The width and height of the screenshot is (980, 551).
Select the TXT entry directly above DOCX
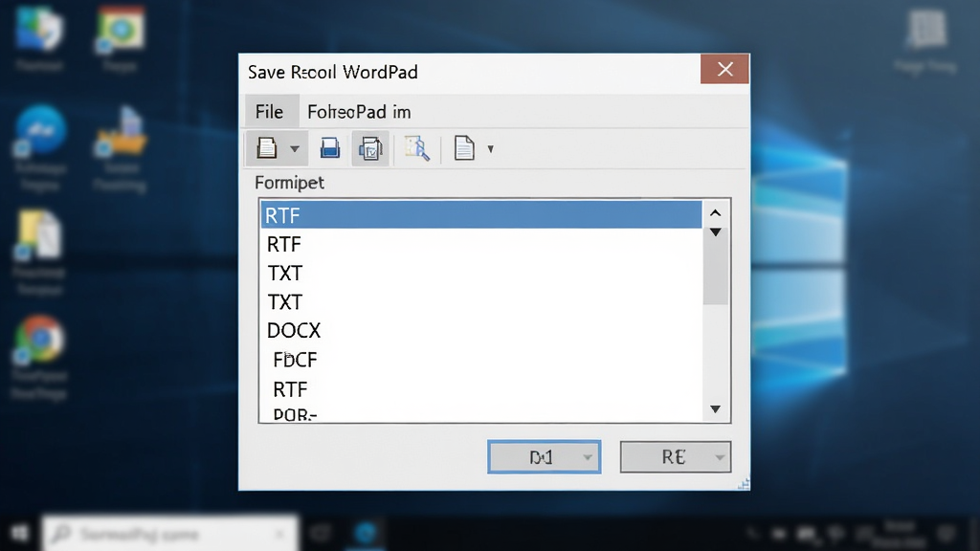[481, 301]
